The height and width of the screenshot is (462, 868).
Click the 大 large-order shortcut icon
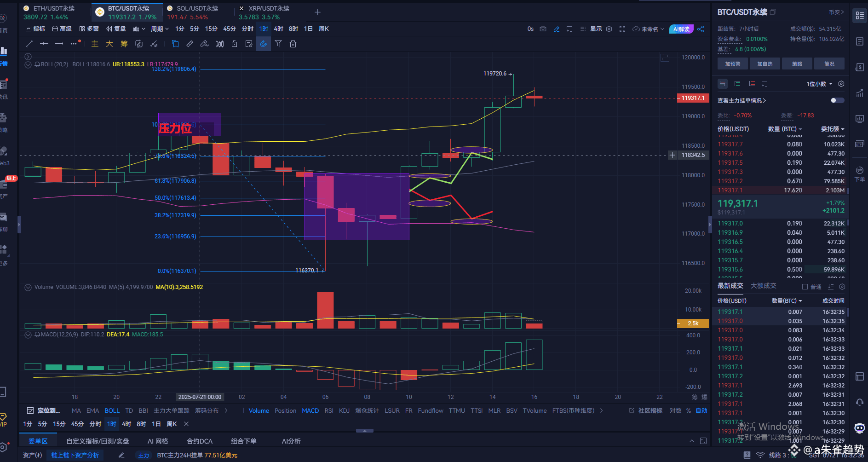[x=109, y=44]
